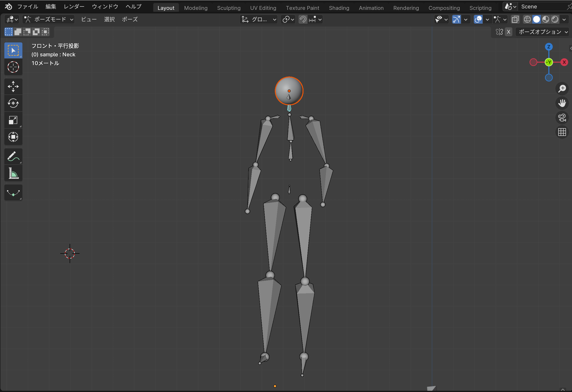Image resolution: width=572 pixels, height=392 pixels.
Task: Open ポーズオプション dropdown
Action: click(542, 32)
